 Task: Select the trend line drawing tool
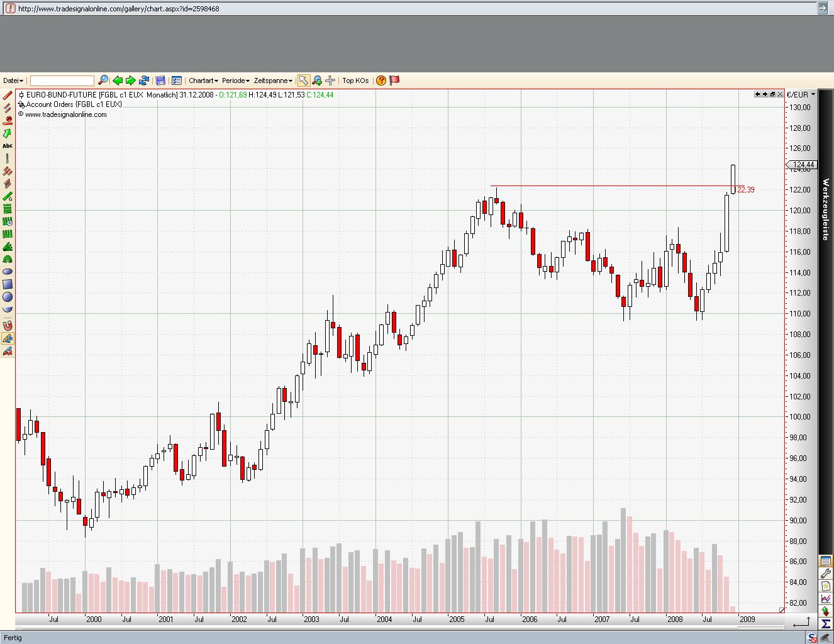tap(8, 95)
